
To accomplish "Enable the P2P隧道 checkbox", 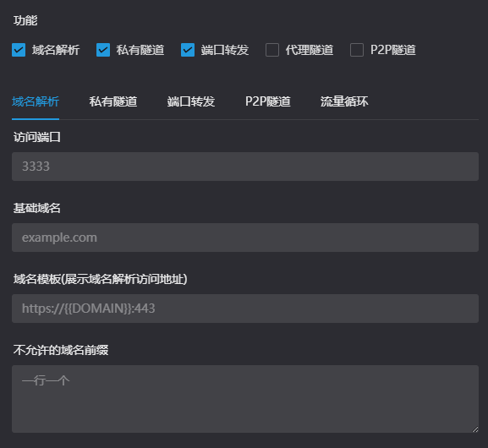I will [x=357, y=50].
